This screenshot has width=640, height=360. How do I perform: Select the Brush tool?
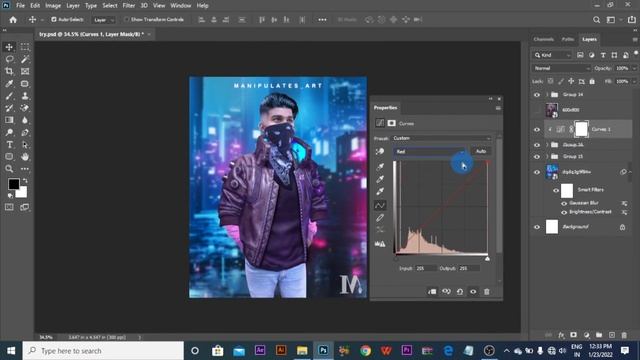pyautogui.click(x=9, y=96)
